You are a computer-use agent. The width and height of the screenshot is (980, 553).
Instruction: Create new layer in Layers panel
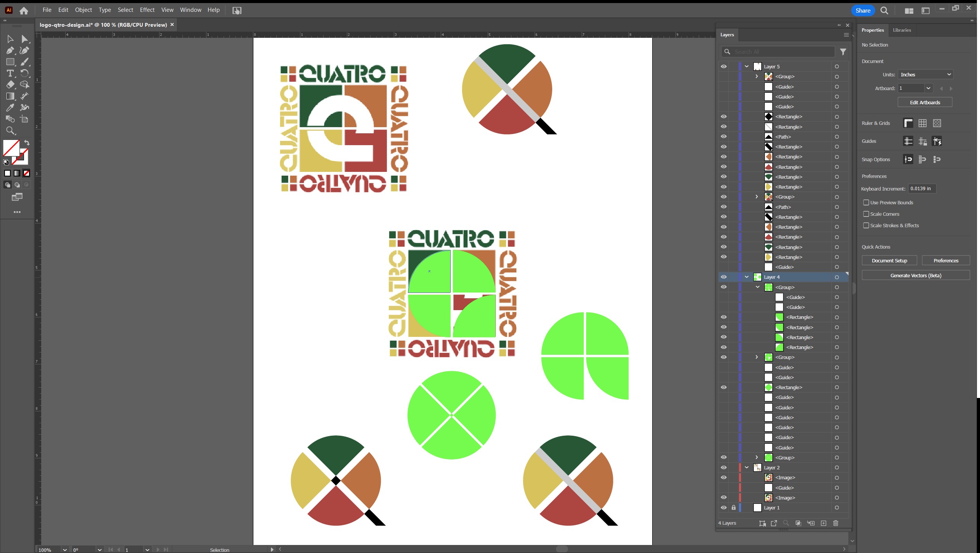click(x=824, y=523)
